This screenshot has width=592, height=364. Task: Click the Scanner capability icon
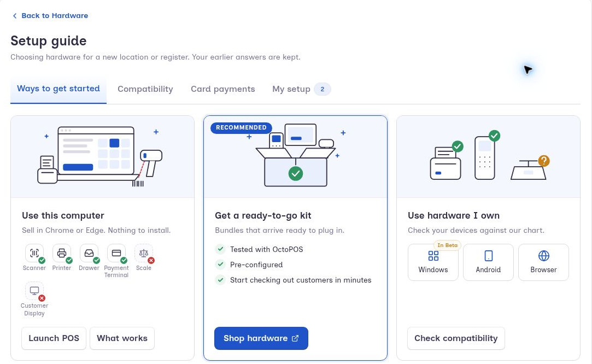(x=34, y=253)
